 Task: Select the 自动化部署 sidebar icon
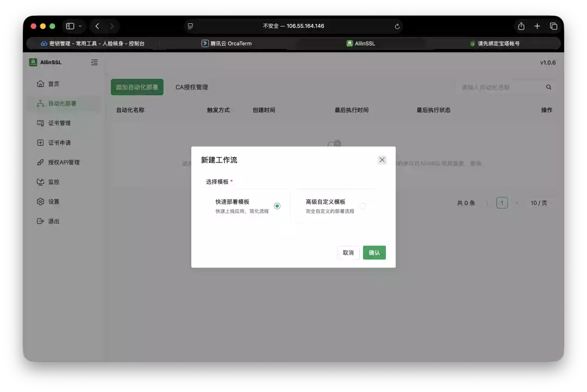(x=40, y=103)
